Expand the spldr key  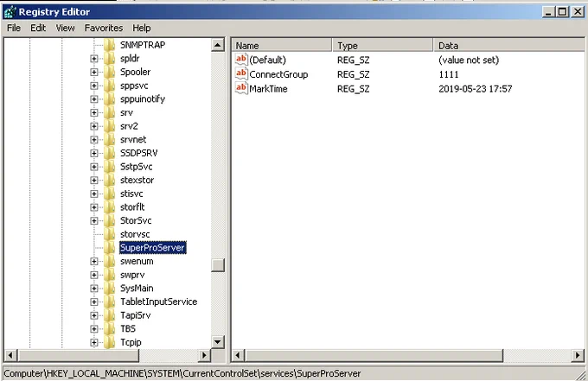tap(93, 59)
